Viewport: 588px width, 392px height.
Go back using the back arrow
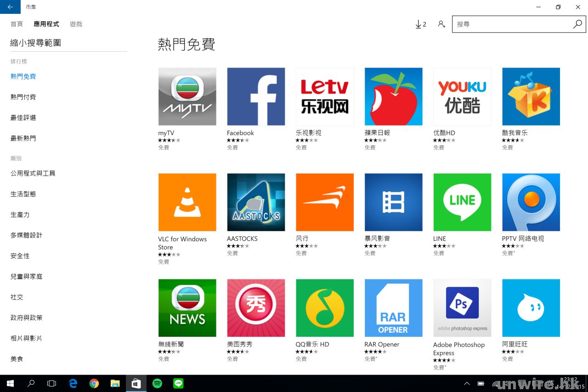click(x=10, y=7)
